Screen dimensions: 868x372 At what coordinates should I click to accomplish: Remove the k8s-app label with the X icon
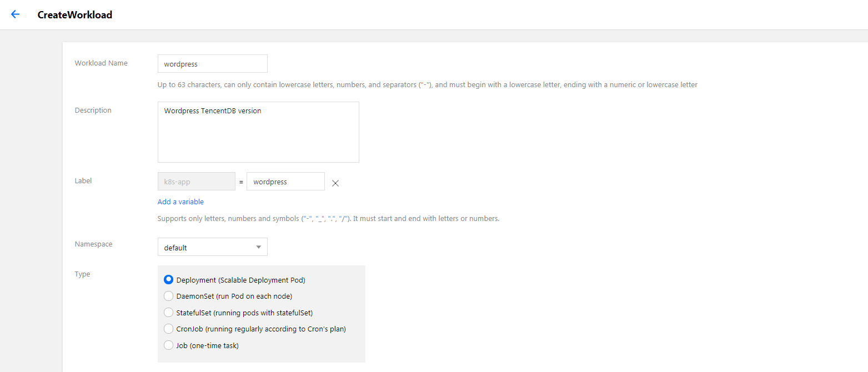coord(335,183)
